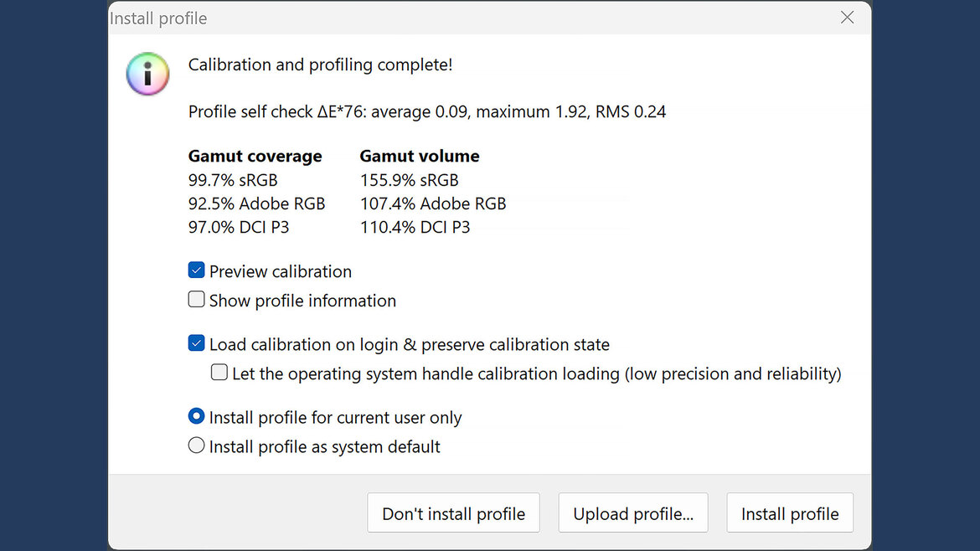Click the colorful info icon
980x551 pixels.
pos(147,74)
